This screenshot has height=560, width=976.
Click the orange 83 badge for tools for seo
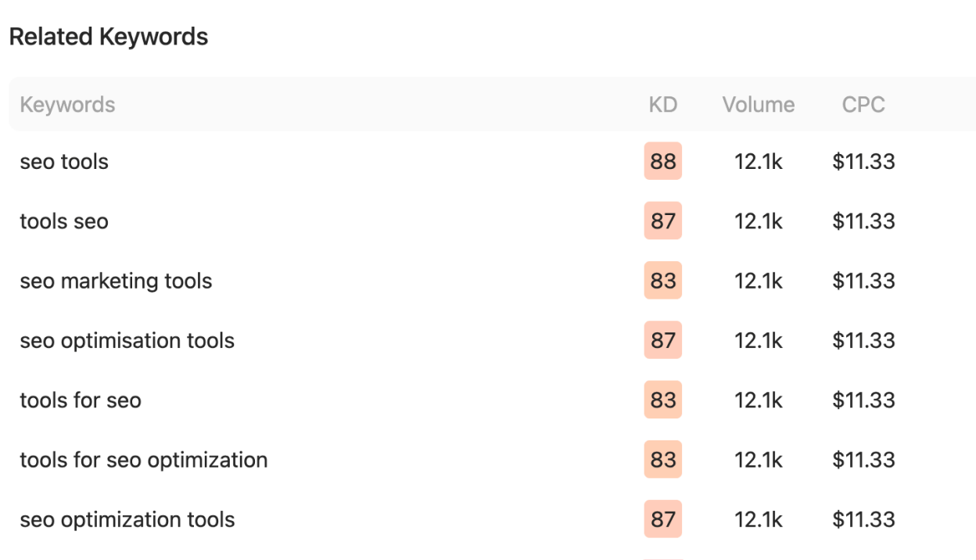(x=662, y=400)
